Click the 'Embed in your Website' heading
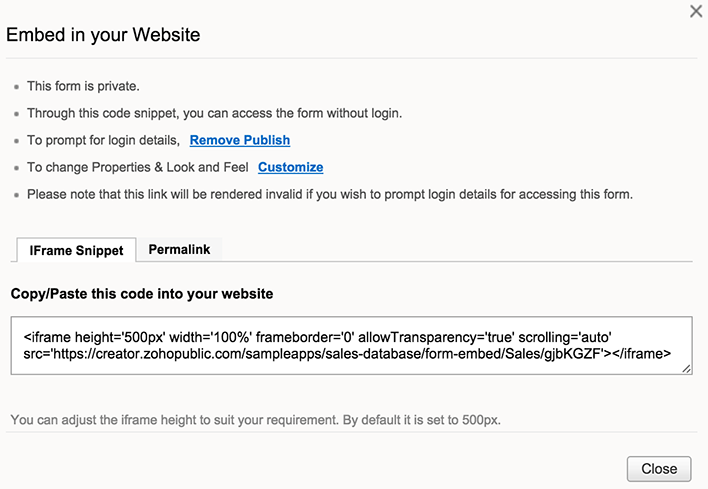The width and height of the screenshot is (708, 489). [x=104, y=35]
